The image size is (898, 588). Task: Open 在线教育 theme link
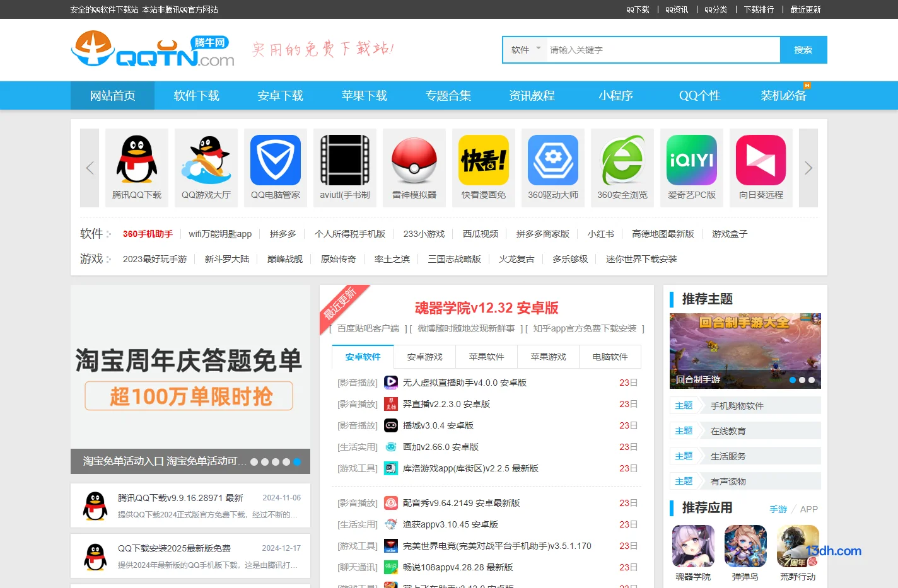pos(728,431)
